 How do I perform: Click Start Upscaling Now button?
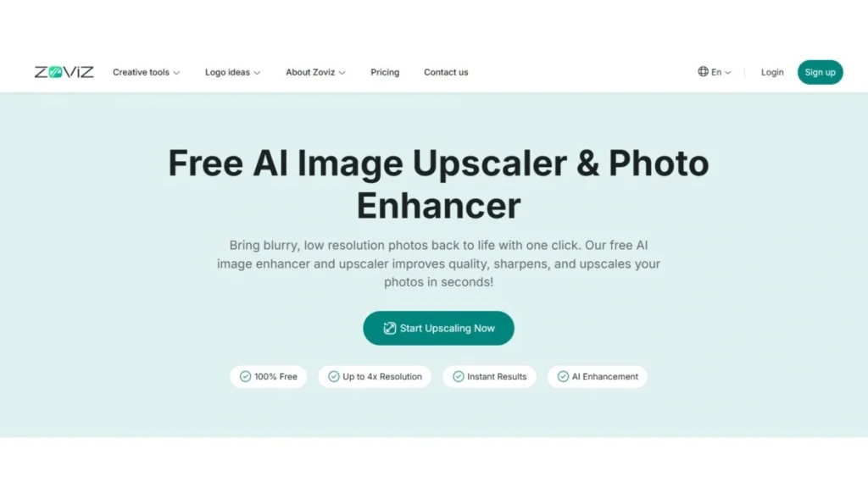coord(438,328)
